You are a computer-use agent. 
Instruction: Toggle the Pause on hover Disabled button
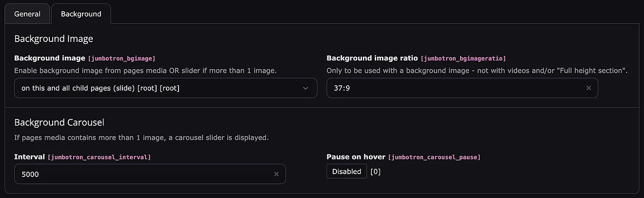tap(346, 171)
